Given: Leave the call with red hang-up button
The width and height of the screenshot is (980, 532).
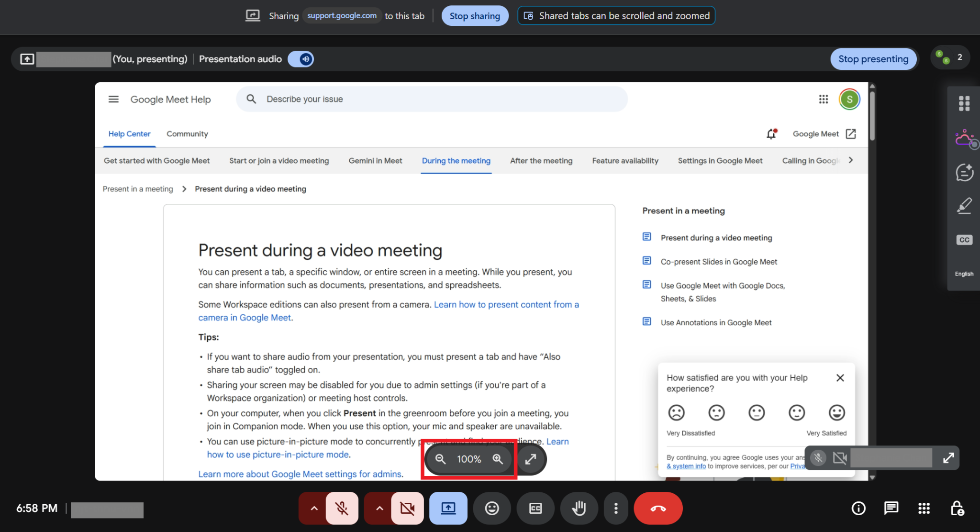Looking at the screenshot, I should (x=658, y=508).
